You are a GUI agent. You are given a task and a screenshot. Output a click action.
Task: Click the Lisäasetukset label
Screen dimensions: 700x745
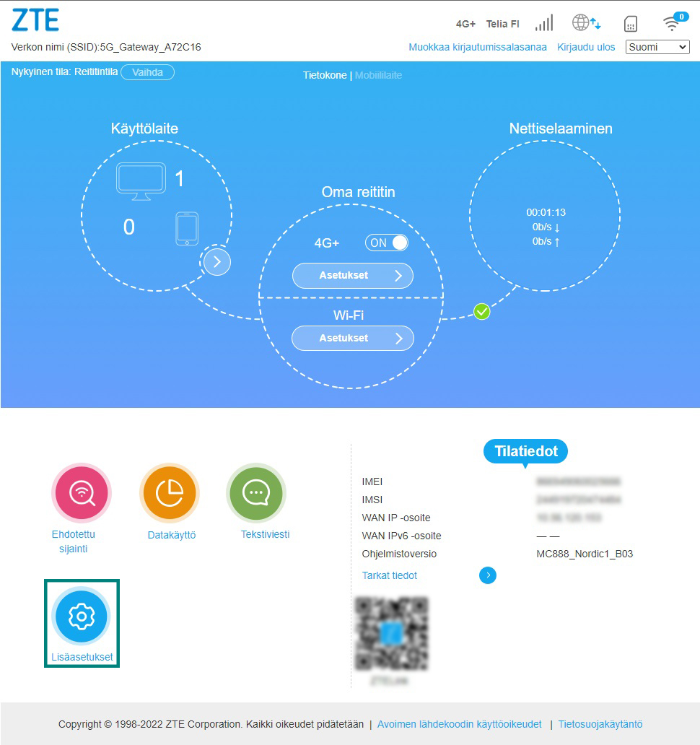pos(82,657)
